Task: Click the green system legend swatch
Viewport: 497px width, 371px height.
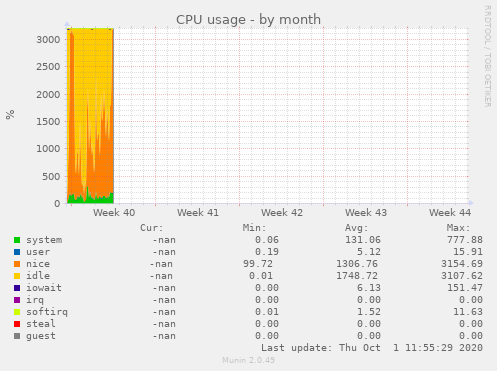Action: (17, 240)
